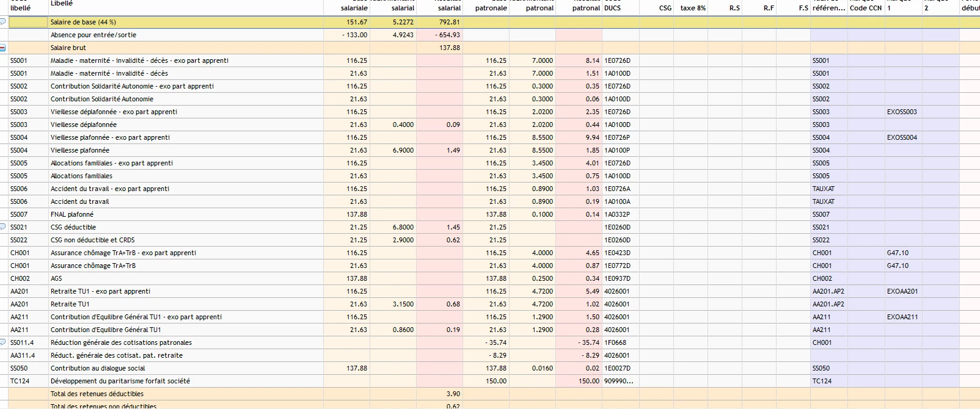Screen dimensions: 980x409
Task: Click the 0.0160 patronal rate cell
Action: tap(533, 368)
